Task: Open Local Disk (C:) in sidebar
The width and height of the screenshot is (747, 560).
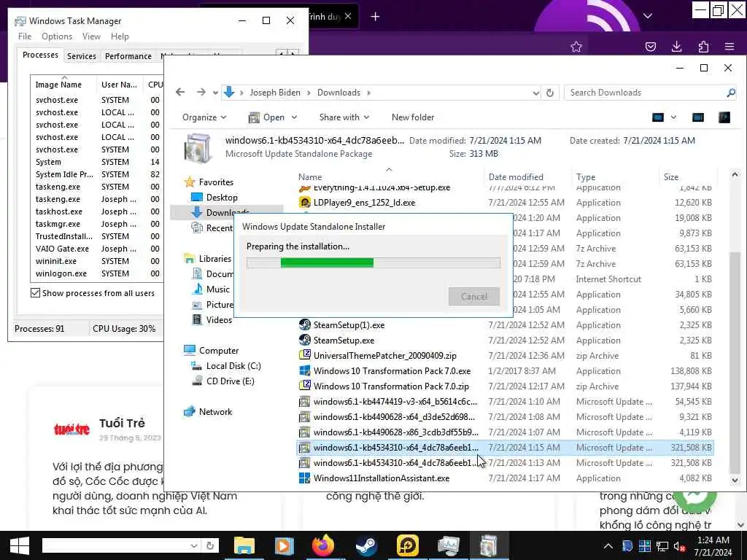Action: [x=233, y=366]
